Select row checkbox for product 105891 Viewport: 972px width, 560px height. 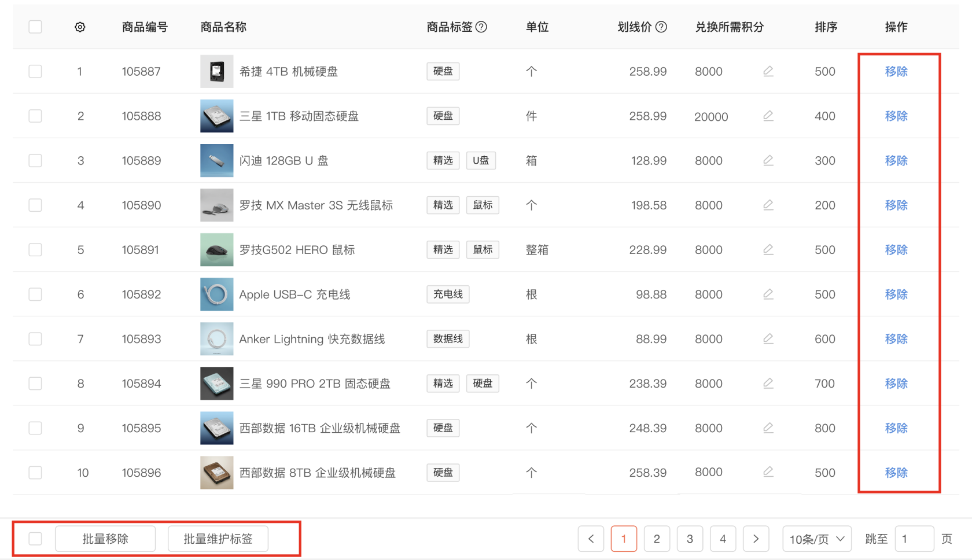(35, 249)
